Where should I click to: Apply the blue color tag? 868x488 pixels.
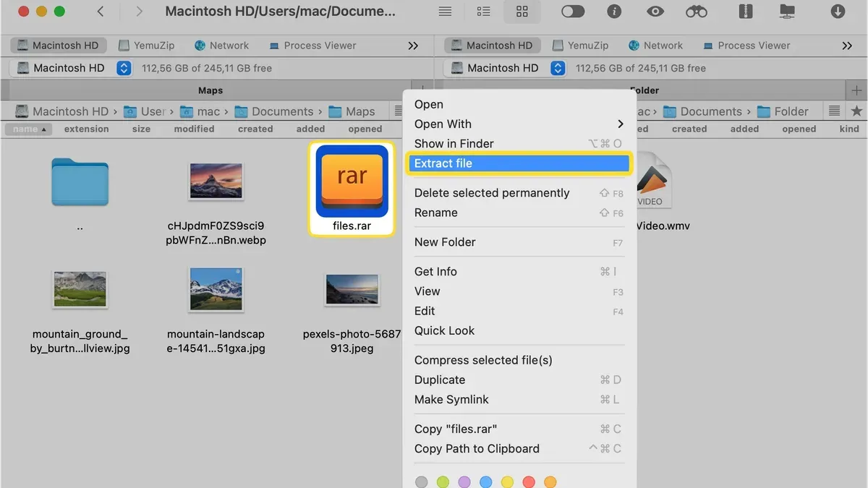coord(486,481)
